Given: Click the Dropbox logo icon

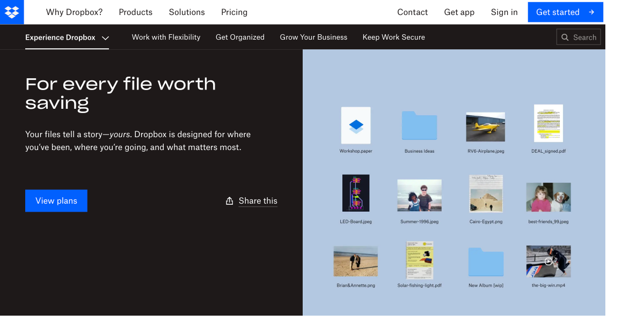Looking at the screenshot, I should (x=12, y=12).
